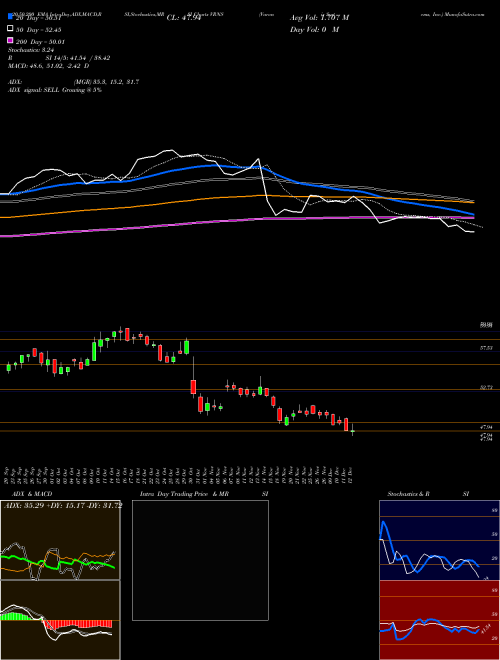Open the empty Intra Day Trading panel
Viewport: 500px width, 660px height.
point(200,560)
